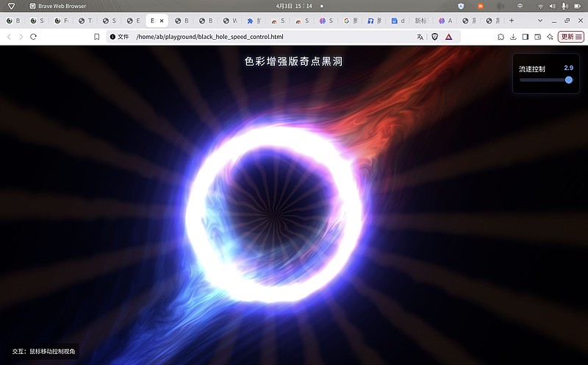Click the 交互：鼠标移动控制视角 hint text

tap(43, 352)
